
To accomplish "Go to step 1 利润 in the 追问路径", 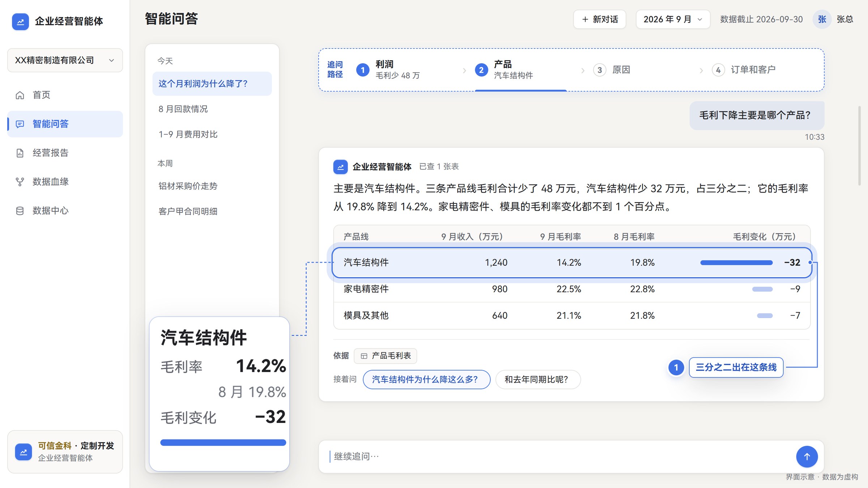I will 389,69.
